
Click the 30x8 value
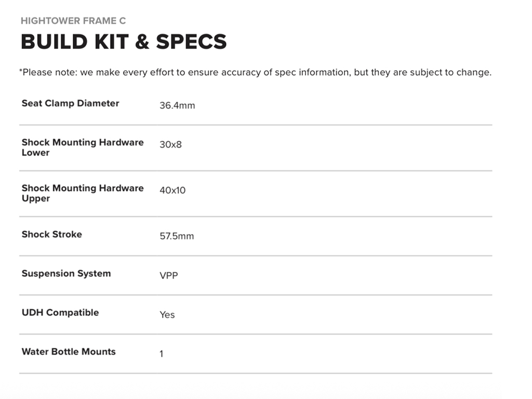click(x=170, y=144)
